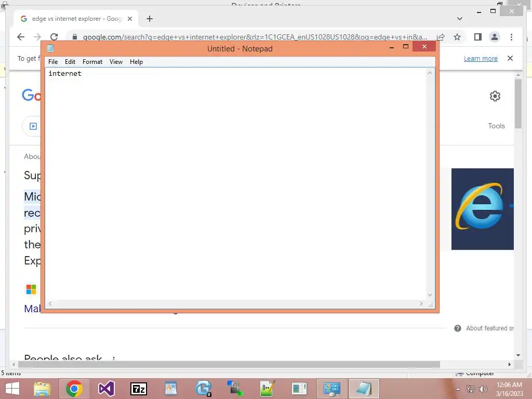Click left arrow of Chrome horizontal scrollbar
532x399 pixels.
14,364
